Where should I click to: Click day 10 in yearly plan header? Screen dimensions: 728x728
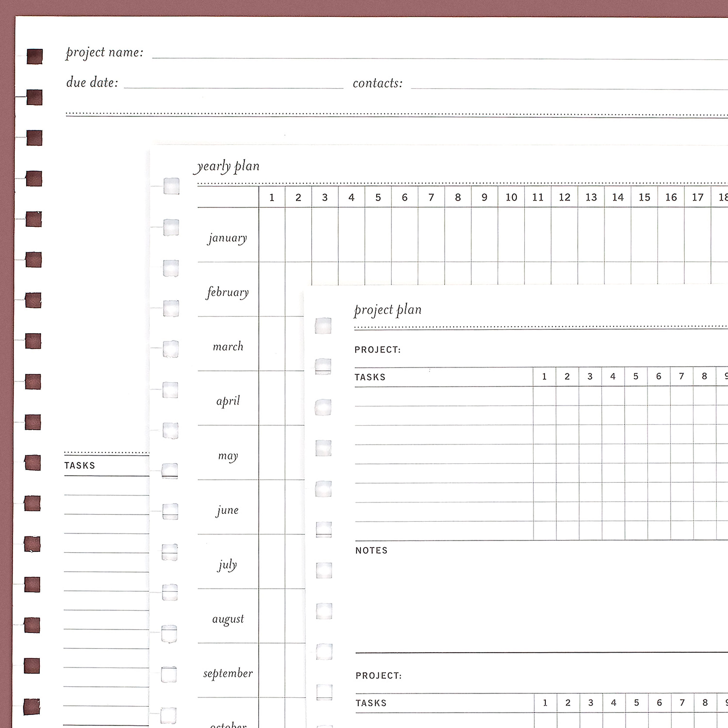(511, 197)
